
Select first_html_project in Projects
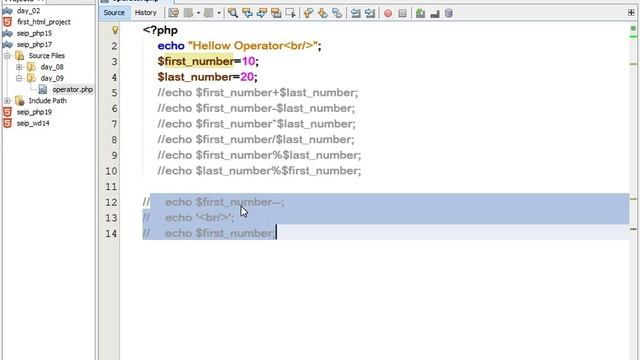(x=44, y=22)
